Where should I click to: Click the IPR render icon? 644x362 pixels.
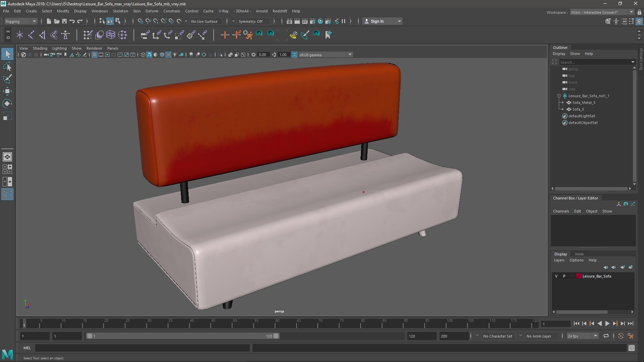point(305,21)
